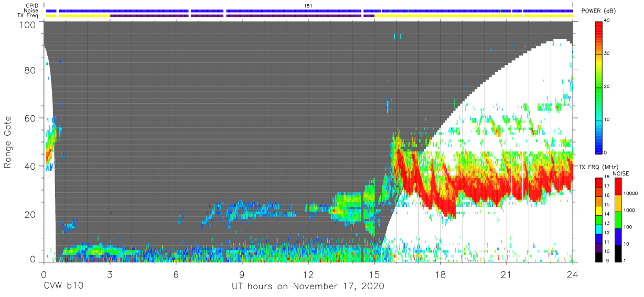Click the 12 MHz tick on TX frequency scale
The width and height of the screenshot is (644, 297).
click(607, 233)
